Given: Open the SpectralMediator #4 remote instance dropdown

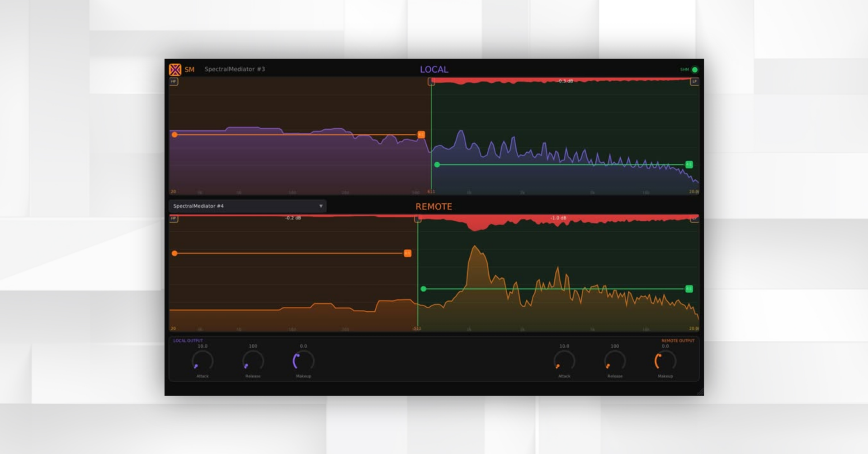Looking at the screenshot, I should pyautogui.click(x=247, y=206).
